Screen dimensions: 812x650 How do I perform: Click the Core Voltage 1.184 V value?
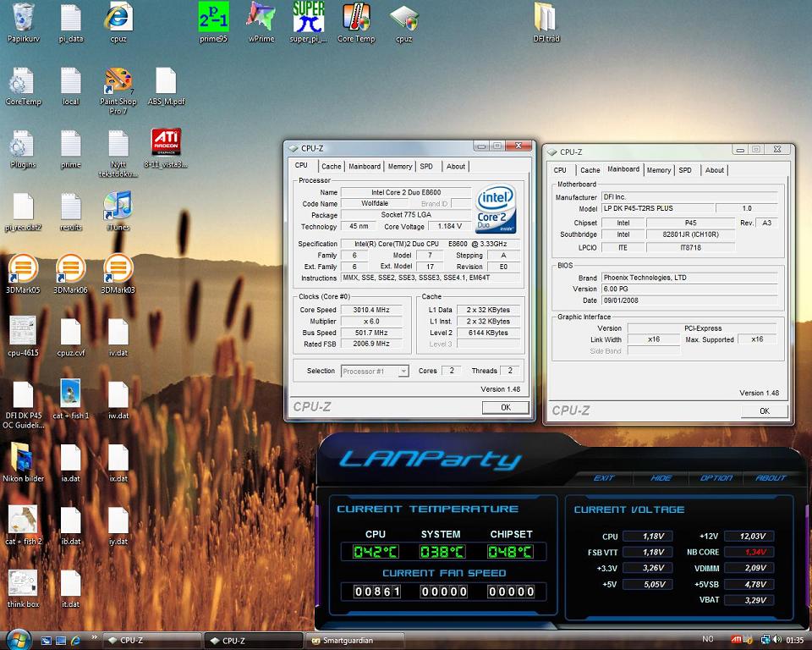pyautogui.click(x=449, y=227)
